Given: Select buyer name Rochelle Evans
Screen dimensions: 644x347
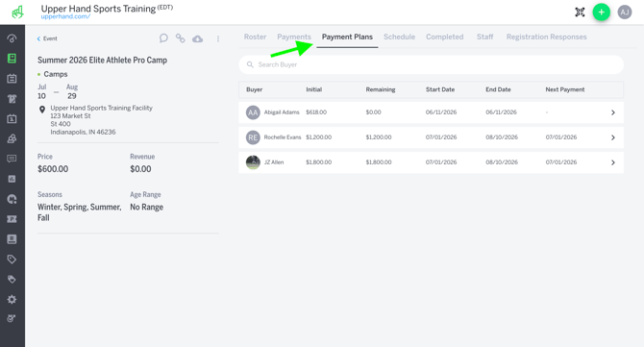Looking at the screenshot, I should tap(283, 137).
